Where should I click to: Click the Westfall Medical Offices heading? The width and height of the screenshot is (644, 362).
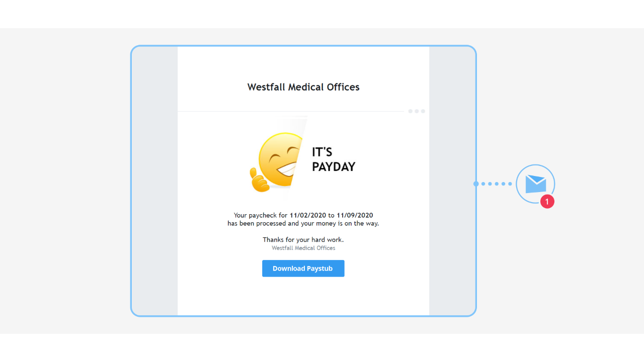(303, 87)
